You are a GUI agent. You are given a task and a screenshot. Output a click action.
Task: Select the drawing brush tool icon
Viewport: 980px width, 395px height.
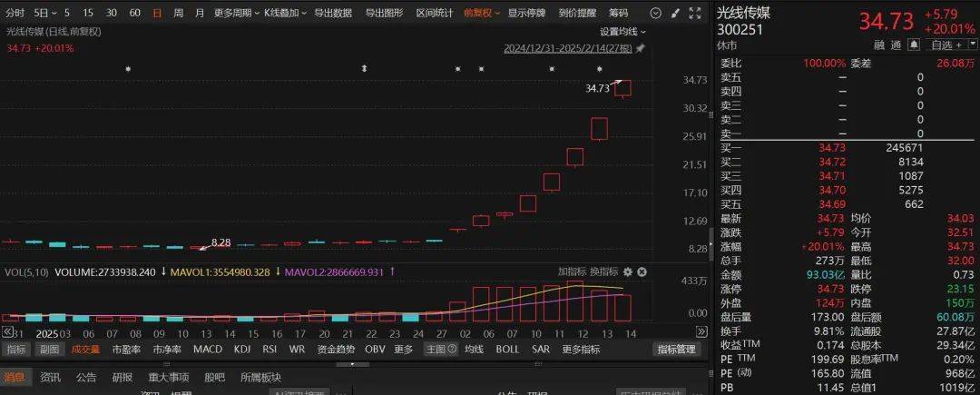click(x=675, y=13)
